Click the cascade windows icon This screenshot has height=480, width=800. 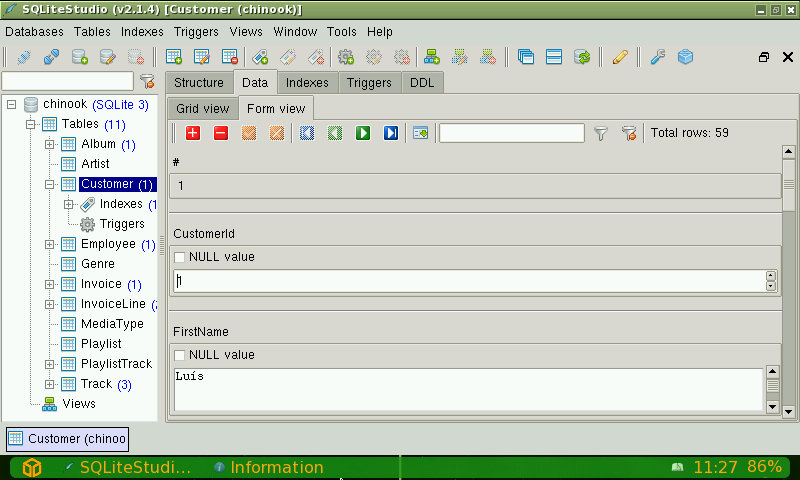pyautogui.click(x=526, y=57)
